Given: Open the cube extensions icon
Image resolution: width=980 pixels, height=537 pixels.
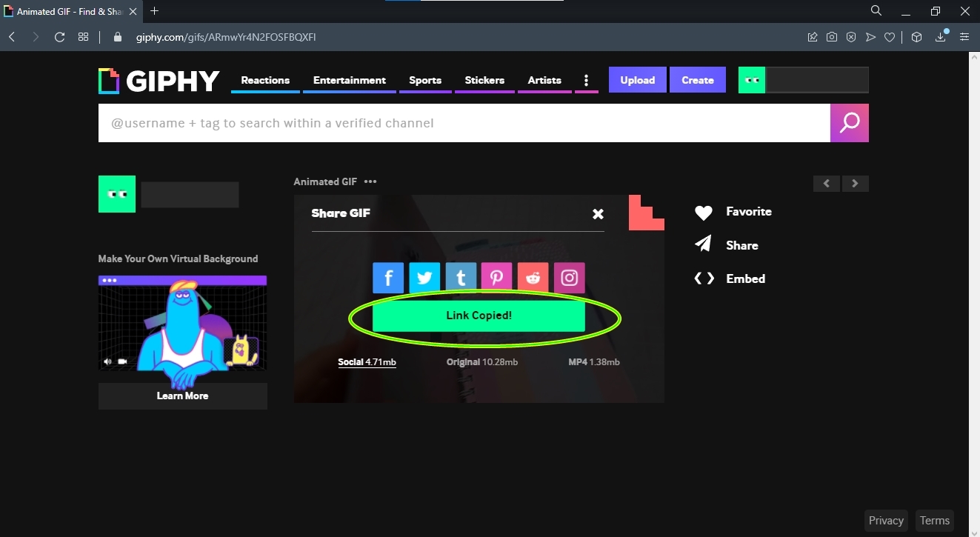Looking at the screenshot, I should pos(917,37).
